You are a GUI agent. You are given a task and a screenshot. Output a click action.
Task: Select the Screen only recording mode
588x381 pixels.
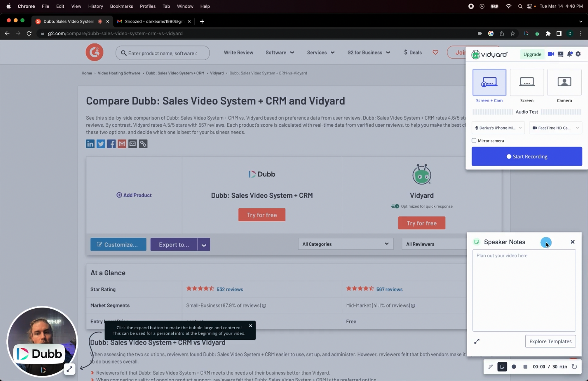tap(527, 86)
